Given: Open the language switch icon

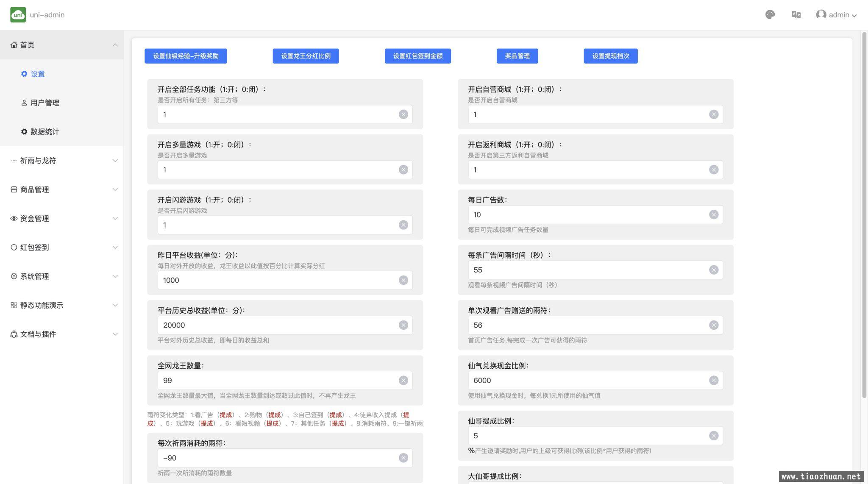Looking at the screenshot, I should tap(796, 15).
